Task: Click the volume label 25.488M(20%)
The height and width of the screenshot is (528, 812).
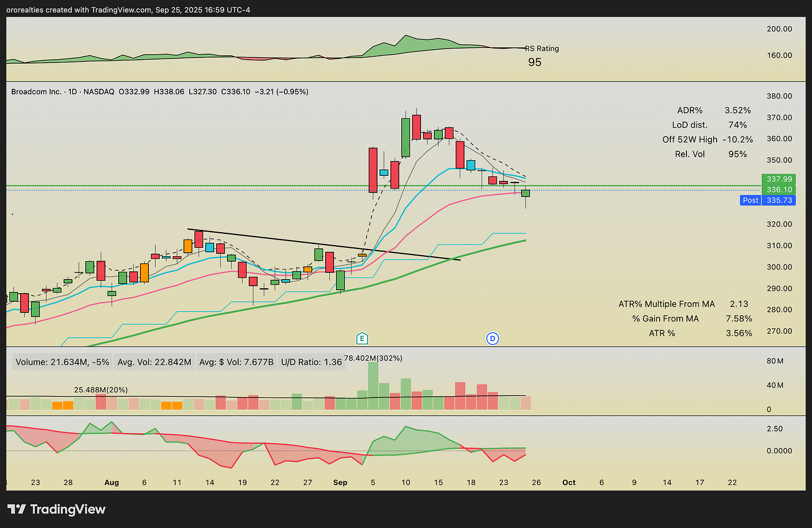Action: pos(101,390)
